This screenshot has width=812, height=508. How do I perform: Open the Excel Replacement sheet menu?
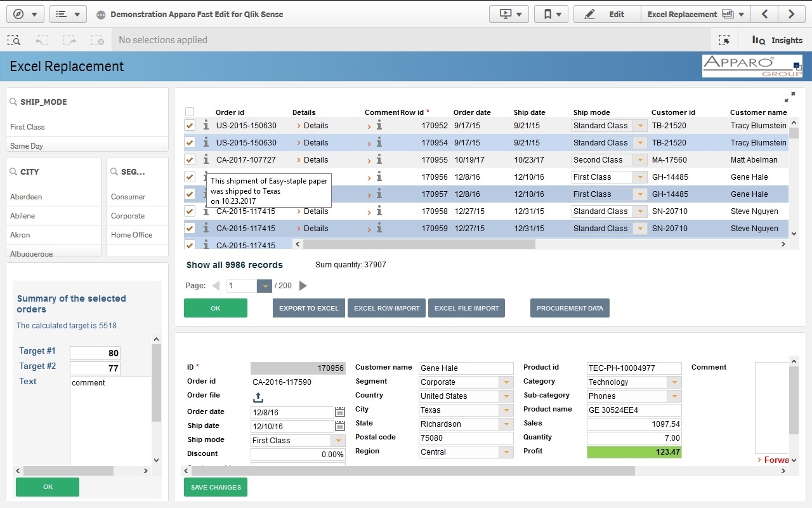tap(695, 14)
